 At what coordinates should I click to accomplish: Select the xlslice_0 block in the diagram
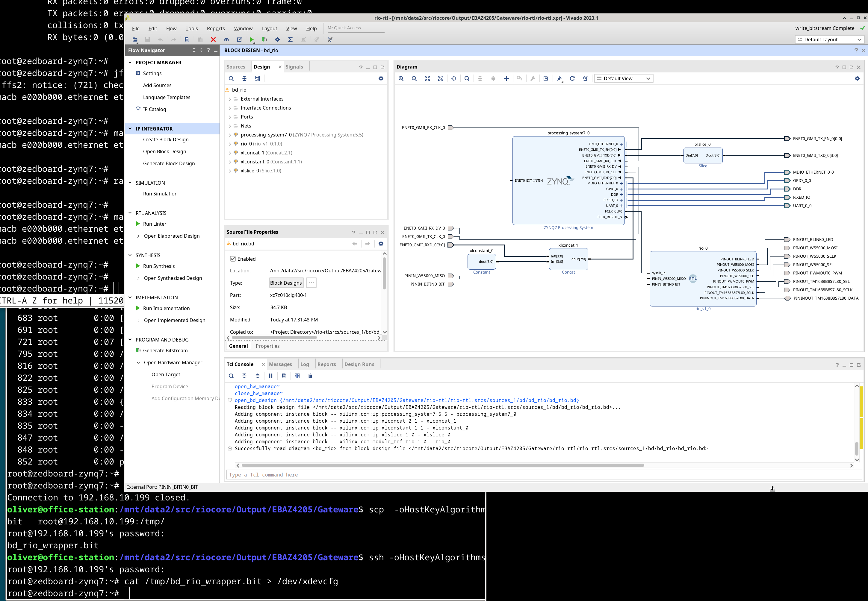703,156
